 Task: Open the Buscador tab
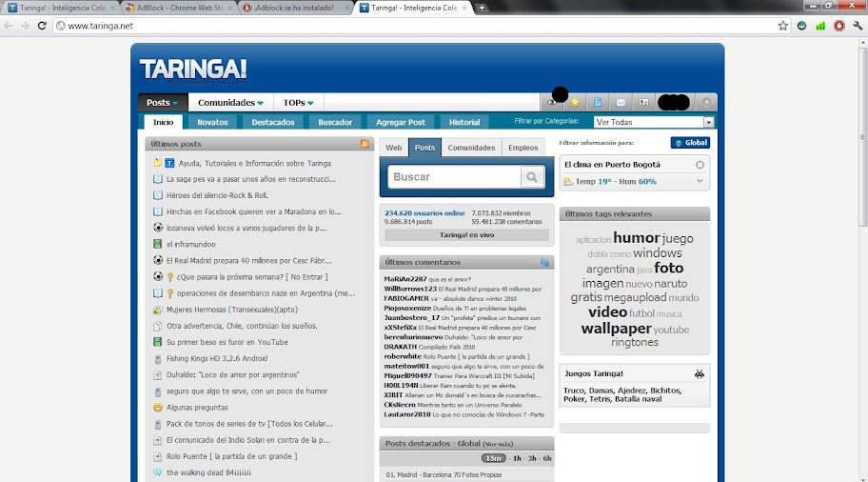pyautogui.click(x=335, y=122)
